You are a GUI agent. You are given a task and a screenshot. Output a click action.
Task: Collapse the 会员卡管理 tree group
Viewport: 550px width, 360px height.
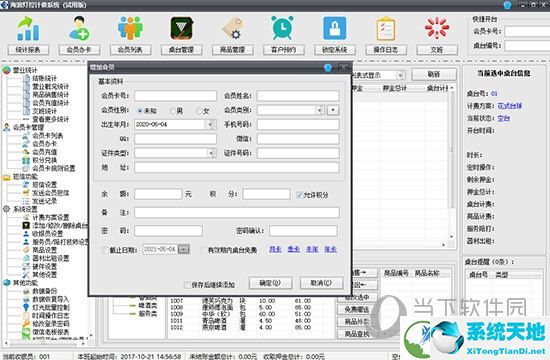pyautogui.click(x=28, y=127)
